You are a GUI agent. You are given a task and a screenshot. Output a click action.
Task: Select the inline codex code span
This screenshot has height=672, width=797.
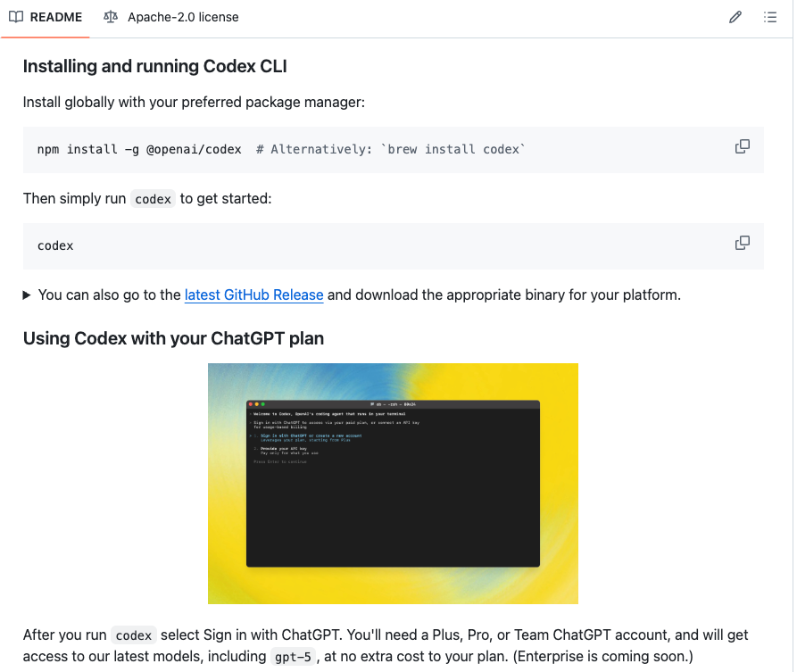click(x=152, y=198)
